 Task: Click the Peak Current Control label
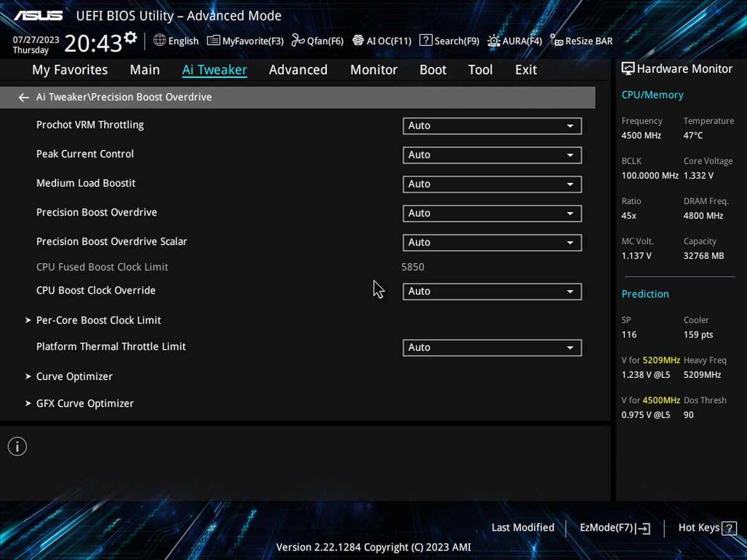85,154
